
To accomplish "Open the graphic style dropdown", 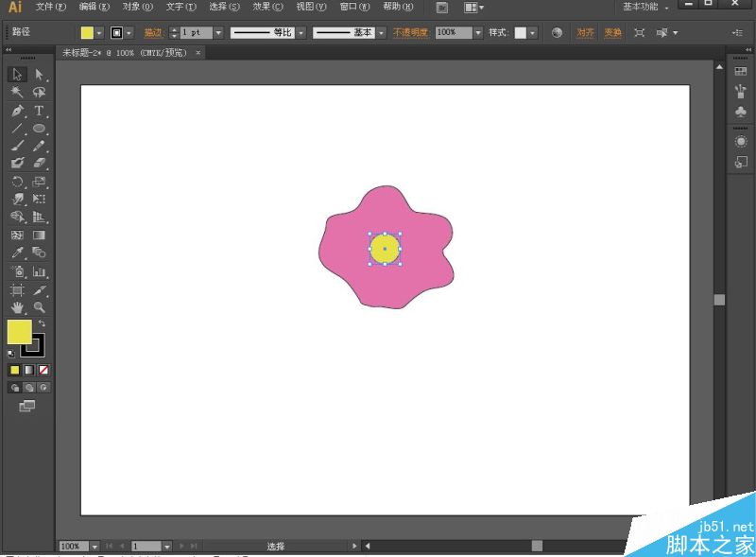I will (x=532, y=33).
